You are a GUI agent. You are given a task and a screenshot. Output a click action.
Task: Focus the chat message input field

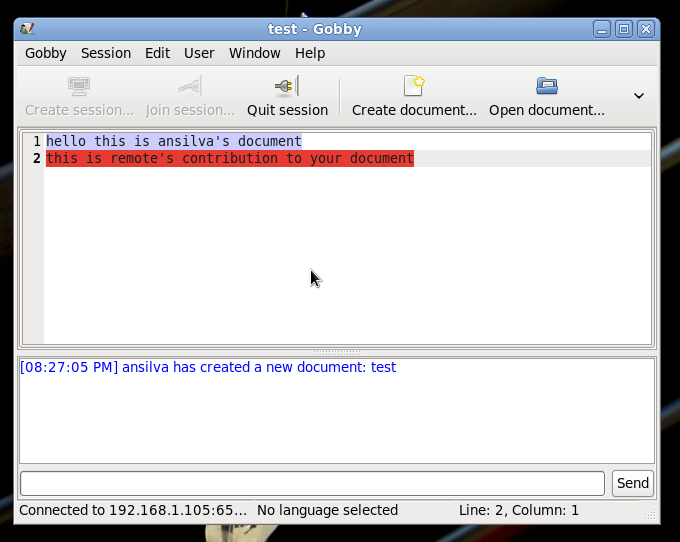tap(312, 483)
